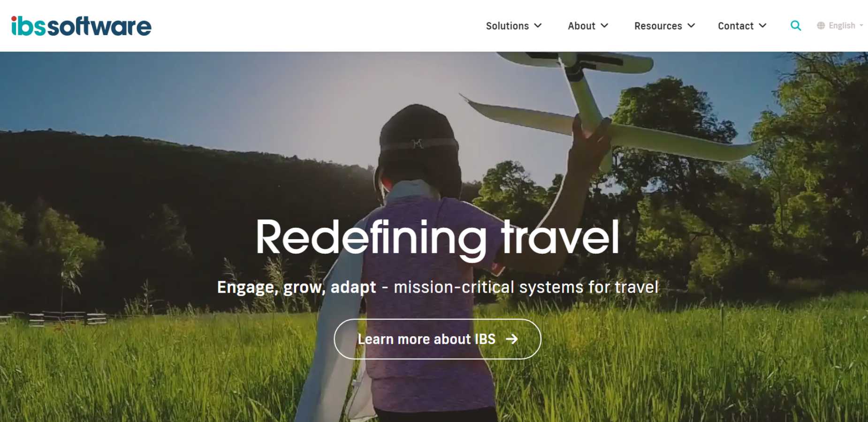868x422 pixels.
Task: Open the Resources menu
Action: pyautogui.click(x=664, y=26)
